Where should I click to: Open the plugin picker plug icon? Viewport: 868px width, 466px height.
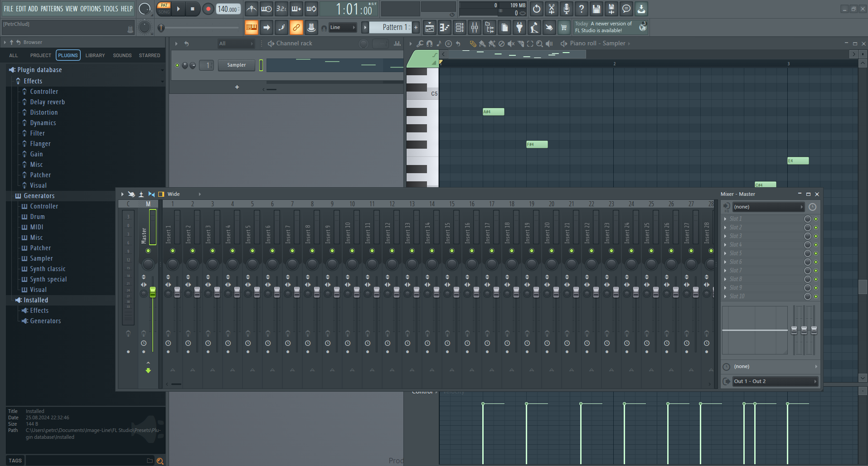coord(519,28)
